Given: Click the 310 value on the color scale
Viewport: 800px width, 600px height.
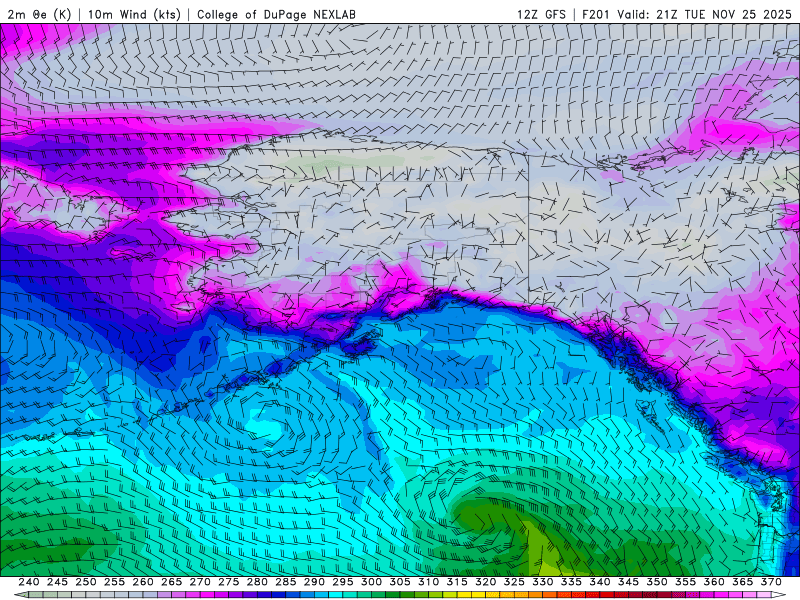Looking at the screenshot, I should (429, 582).
